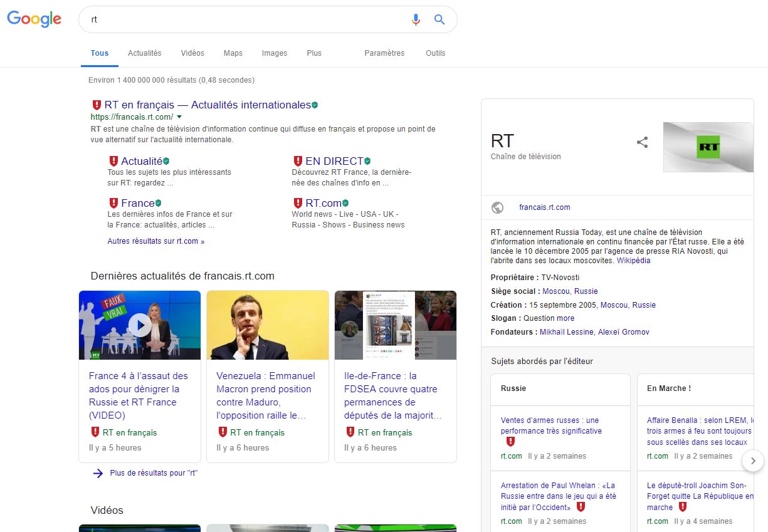Open the Maps tab
This screenshot has height=532, width=768.
(x=233, y=53)
